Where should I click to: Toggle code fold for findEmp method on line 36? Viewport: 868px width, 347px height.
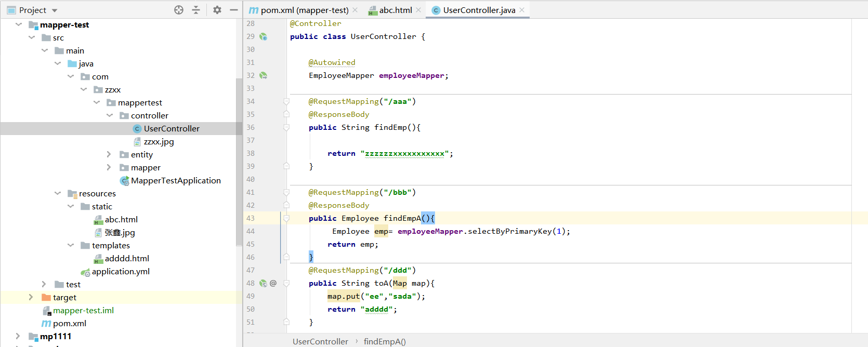pyautogui.click(x=286, y=127)
